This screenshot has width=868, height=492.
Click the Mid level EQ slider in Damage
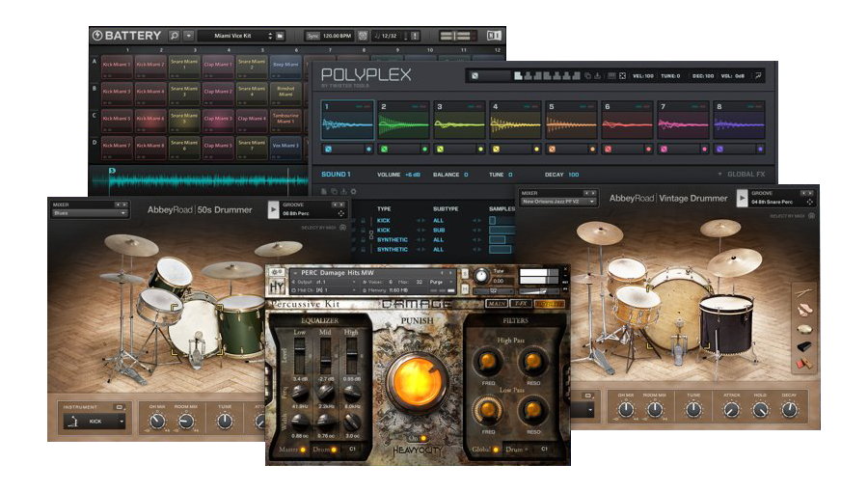326,356
